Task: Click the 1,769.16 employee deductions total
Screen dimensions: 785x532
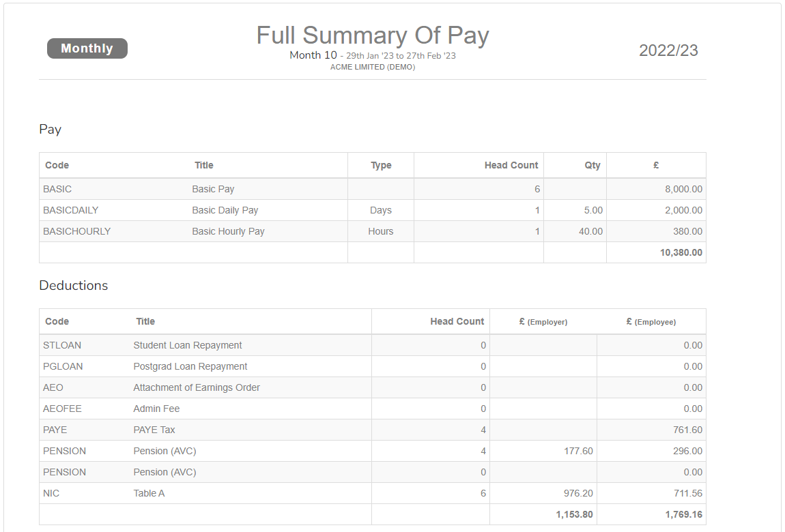Action: point(683,514)
